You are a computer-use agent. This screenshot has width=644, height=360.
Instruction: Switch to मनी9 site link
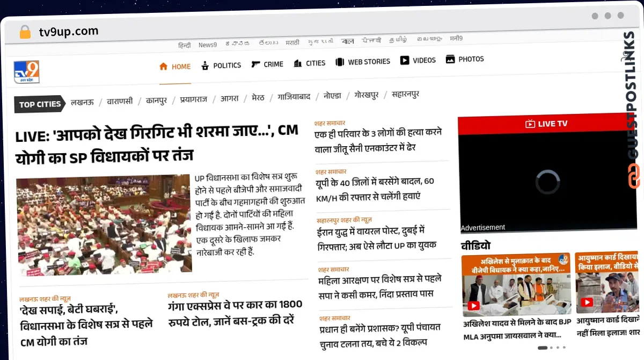(x=456, y=39)
